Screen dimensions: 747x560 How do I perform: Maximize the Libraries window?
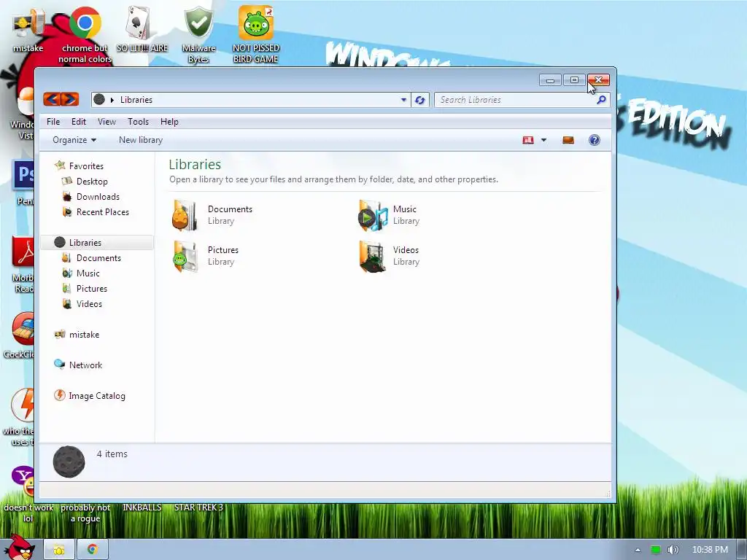(574, 80)
